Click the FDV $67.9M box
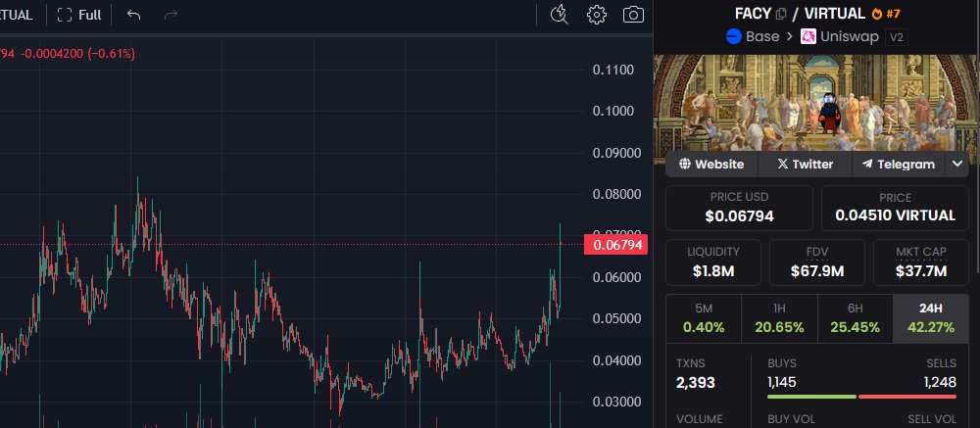 [817, 262]
